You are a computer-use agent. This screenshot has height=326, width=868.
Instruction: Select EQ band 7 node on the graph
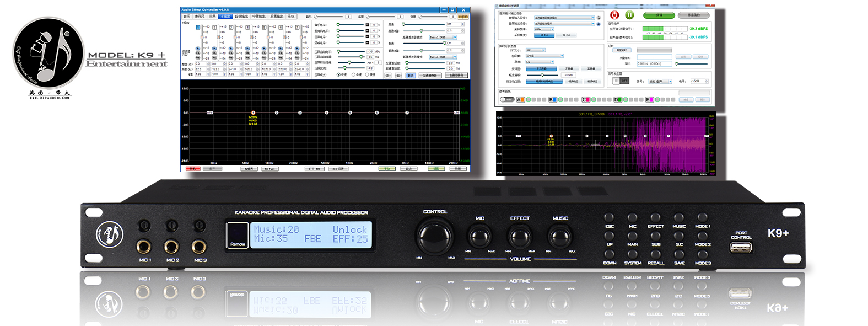tap(407, 113)
